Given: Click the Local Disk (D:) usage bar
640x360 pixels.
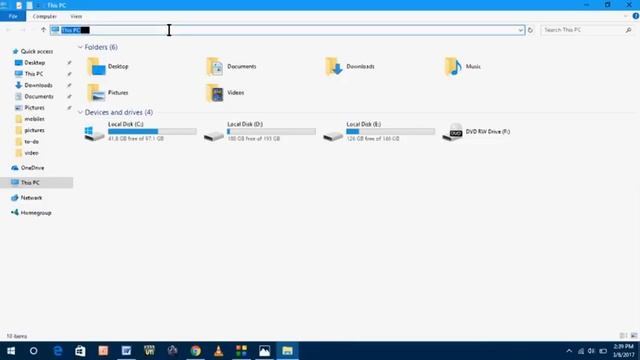Looking at the screenshot, I should [271, 131].
